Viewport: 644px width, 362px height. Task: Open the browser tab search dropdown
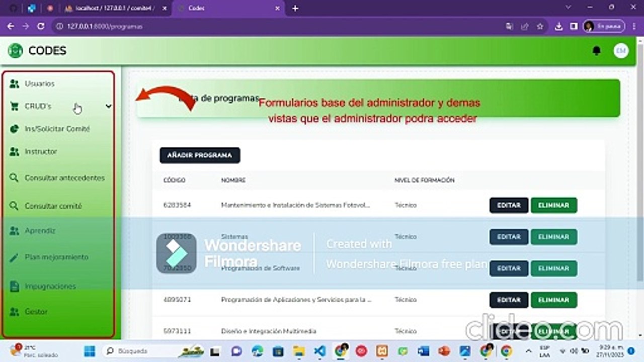(569, 8)
